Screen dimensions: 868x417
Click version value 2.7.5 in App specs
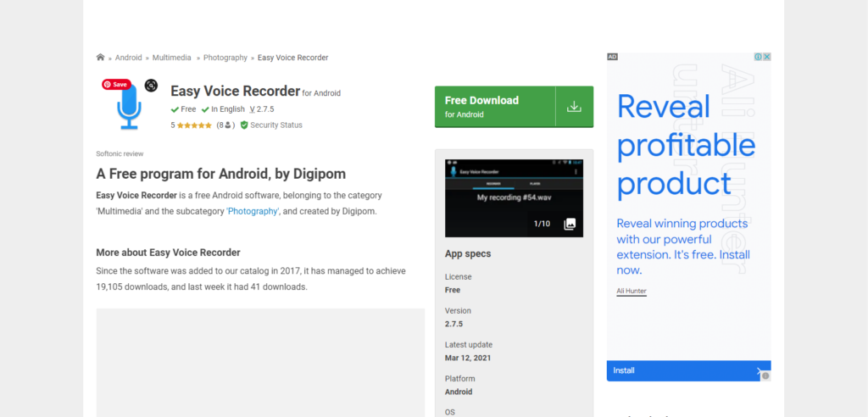click(454, 324)
